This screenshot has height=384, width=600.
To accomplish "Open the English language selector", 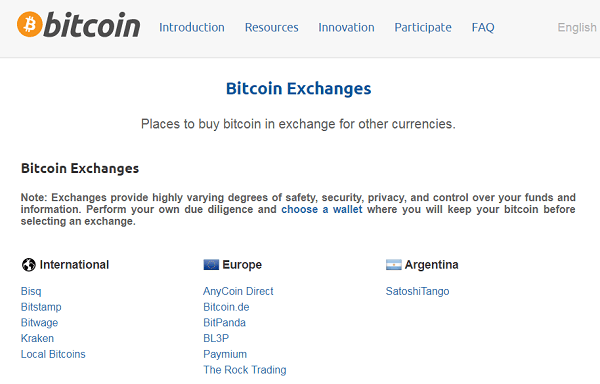I will pyautogui.click(x=577, y=28).
